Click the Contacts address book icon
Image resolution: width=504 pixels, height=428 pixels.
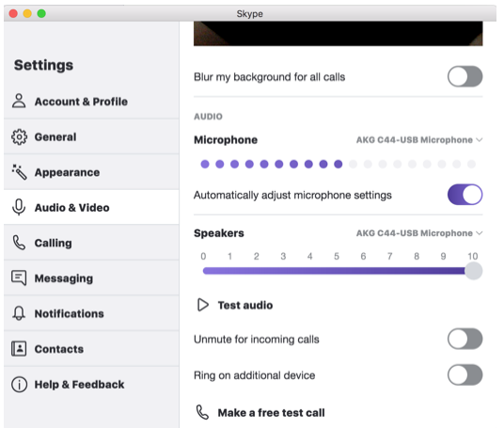(x=19, y=349)
